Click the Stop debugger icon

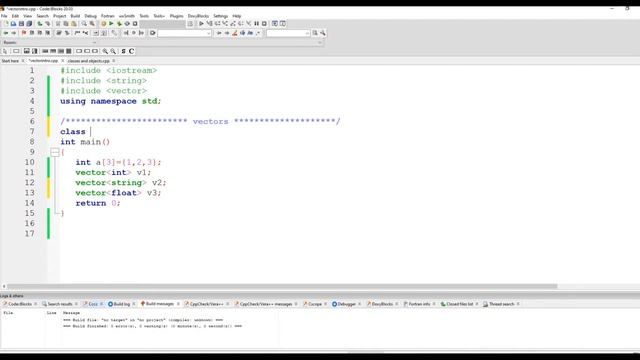pyautogui.click(x=264, y=24)
